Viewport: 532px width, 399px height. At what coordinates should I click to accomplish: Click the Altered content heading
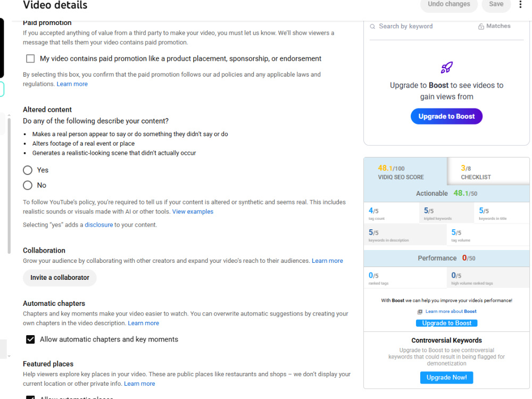coord(47,110)
